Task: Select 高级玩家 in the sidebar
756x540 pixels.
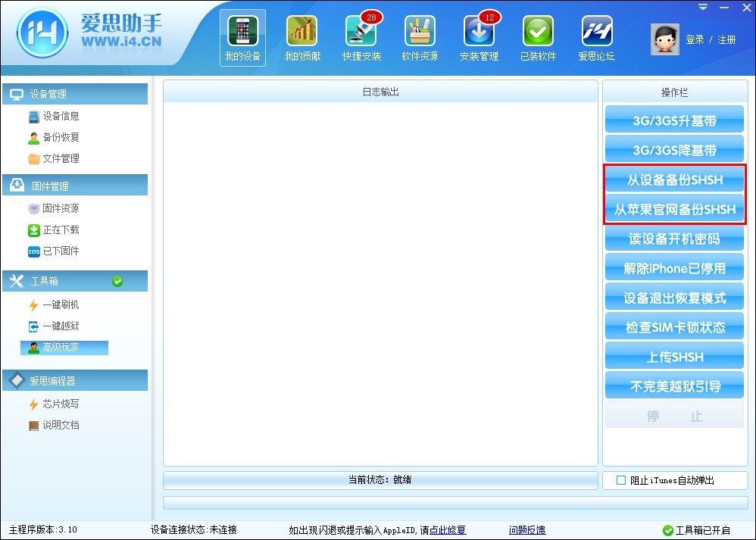Action: [x=64, y=347]
